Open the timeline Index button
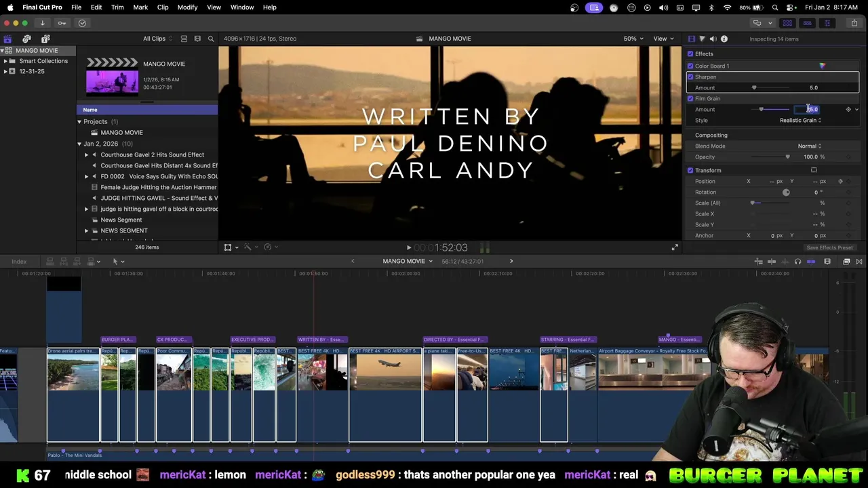868x488 pixels. (19, 262)
